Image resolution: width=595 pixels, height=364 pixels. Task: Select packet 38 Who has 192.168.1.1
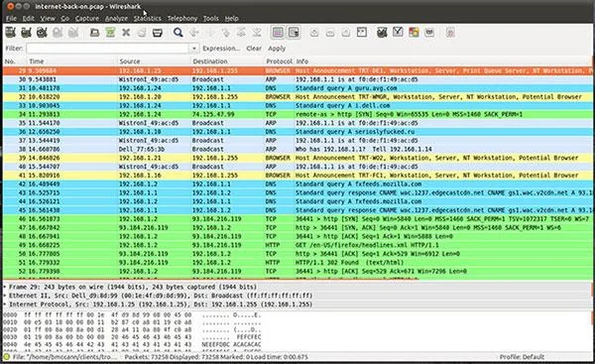pos(297,149)
